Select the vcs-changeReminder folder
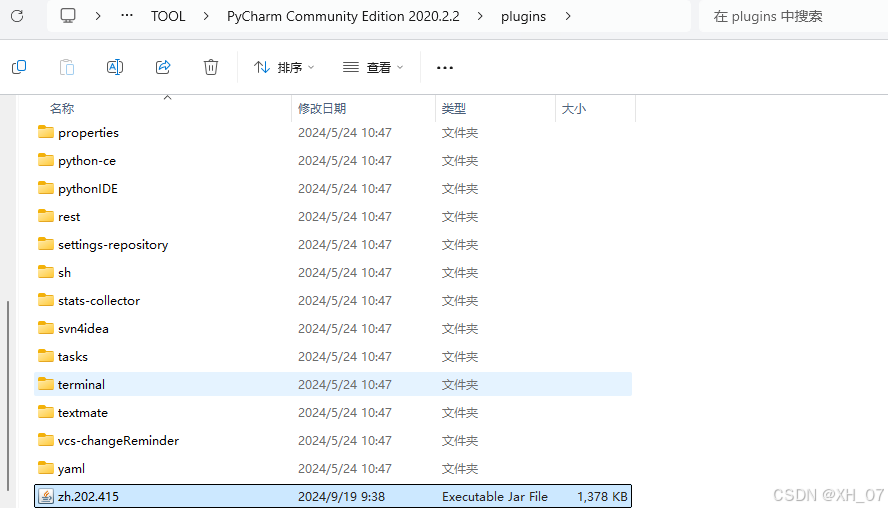Image resolution: width=888 pixels, height=510 pixels. (333, 440)
